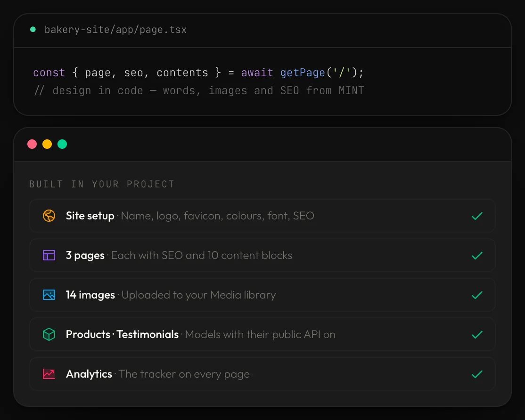Click the 'const' keyword in the code
This screenshot has width=525, height=420.
click(x=49, y=73)
